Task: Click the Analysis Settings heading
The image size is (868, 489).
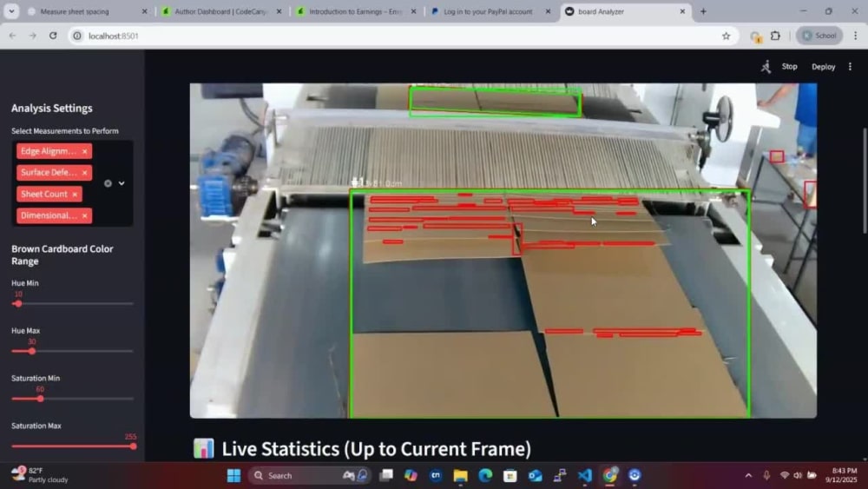Action: (52, 108)
